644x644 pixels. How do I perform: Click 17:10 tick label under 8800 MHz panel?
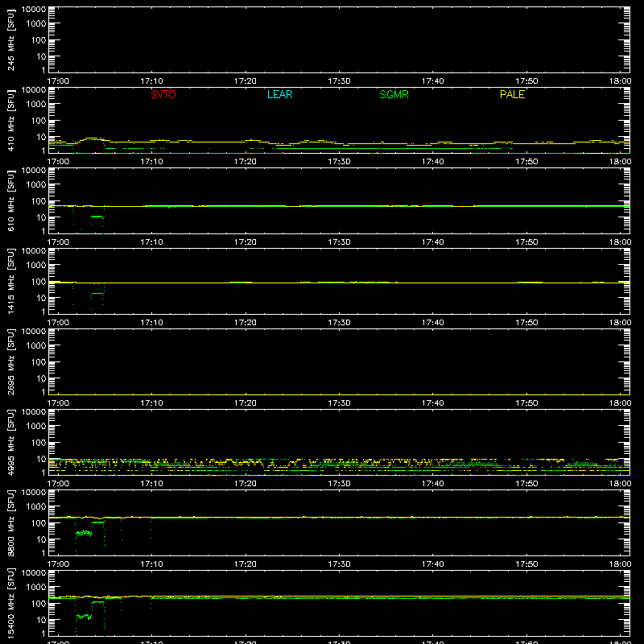pyautogui.click(x=151, y=564)
